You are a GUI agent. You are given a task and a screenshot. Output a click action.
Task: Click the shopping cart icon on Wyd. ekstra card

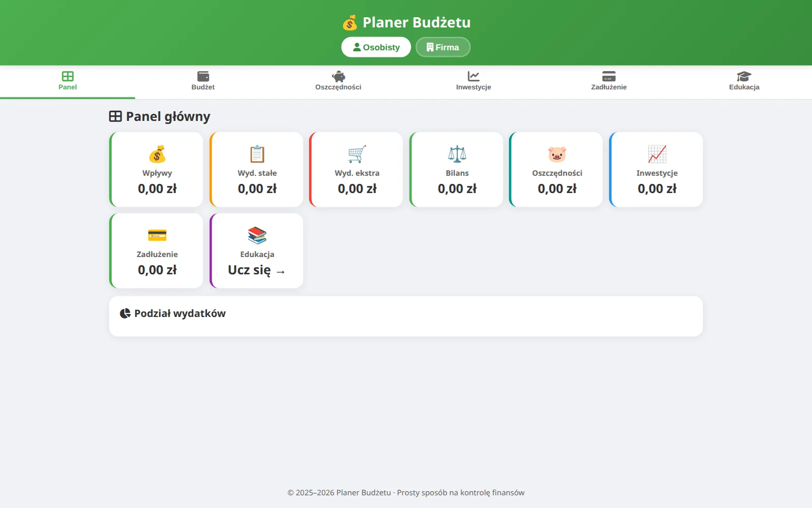tap(357, 154)
